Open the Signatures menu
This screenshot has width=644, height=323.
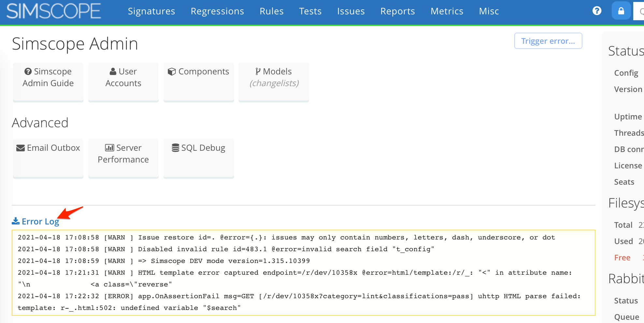151,11
